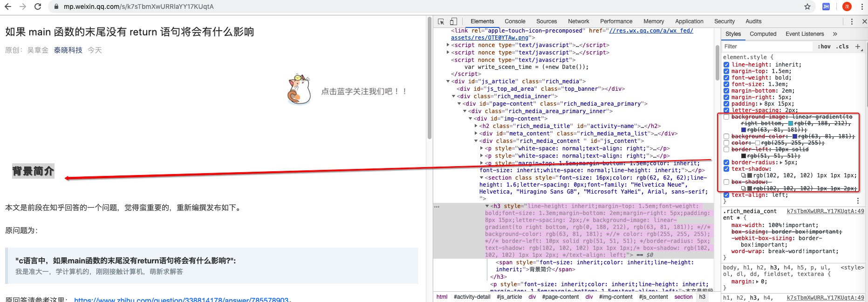This screenshot has width=868, height=302.
Task: Collapse the js_article div node
Action: pos(448,81)
